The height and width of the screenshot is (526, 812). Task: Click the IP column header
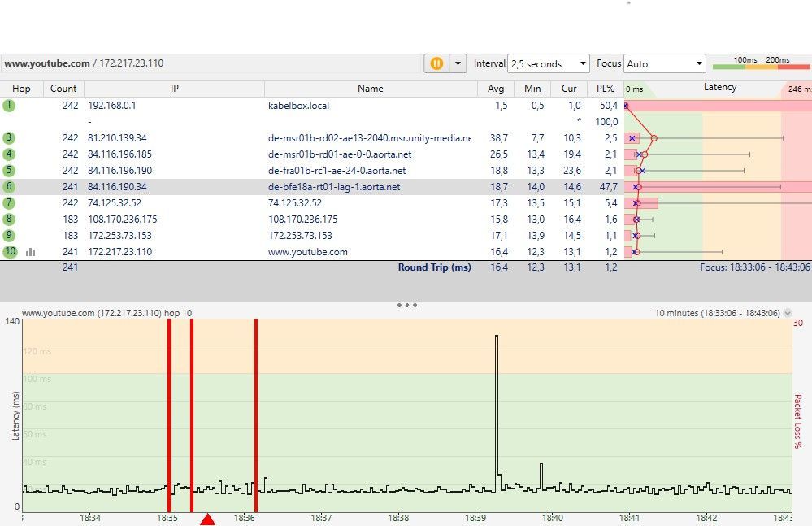point(175,89)
